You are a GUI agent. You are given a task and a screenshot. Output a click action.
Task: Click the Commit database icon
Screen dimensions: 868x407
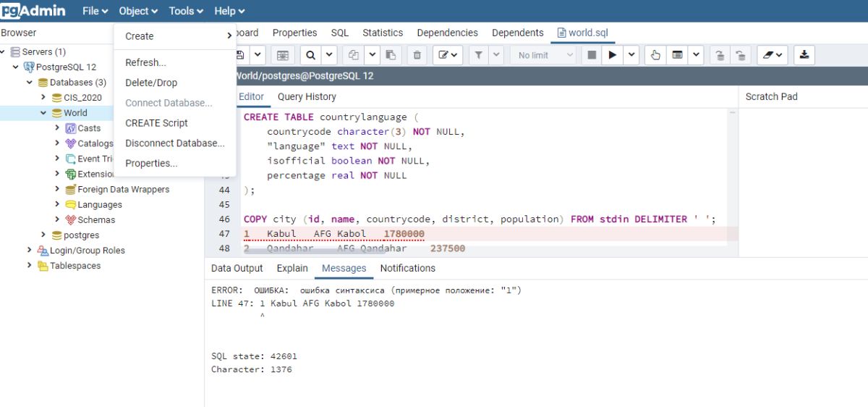pyautogui.click(x=720, y=55)
